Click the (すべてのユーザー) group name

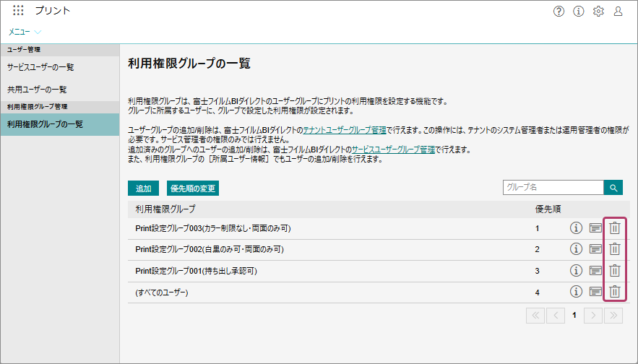pos(162,292)
